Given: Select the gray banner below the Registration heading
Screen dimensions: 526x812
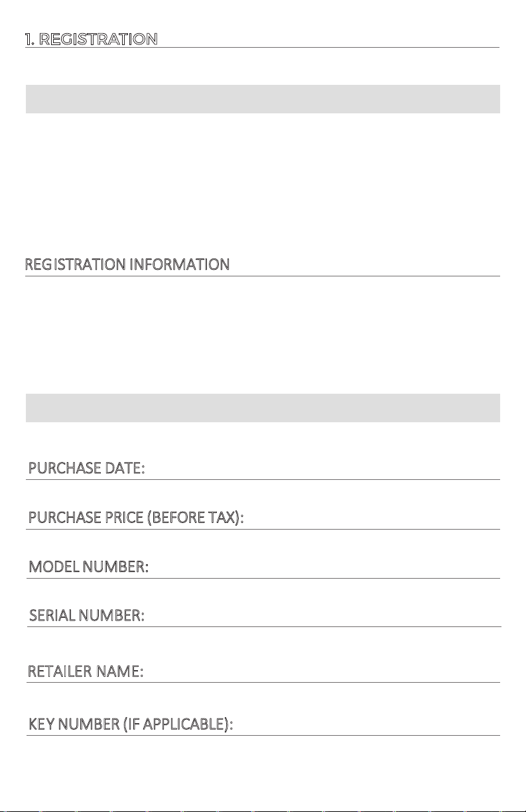Looking at the screenshot, I should (x=263, y=99).
